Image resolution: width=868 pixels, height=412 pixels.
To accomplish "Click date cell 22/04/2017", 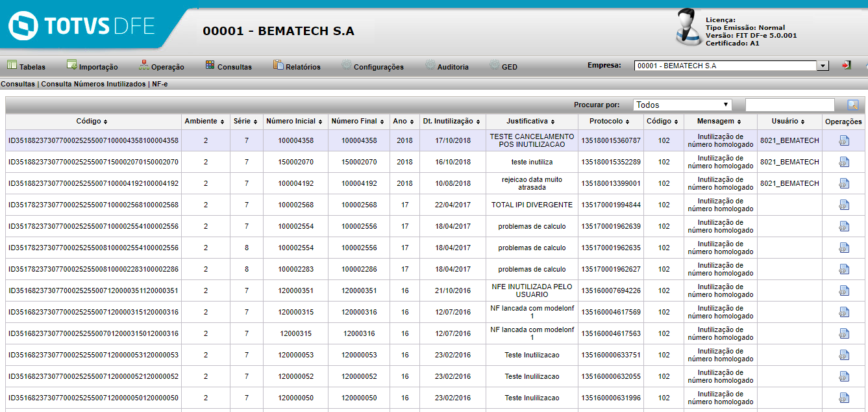I will point(453,205).
